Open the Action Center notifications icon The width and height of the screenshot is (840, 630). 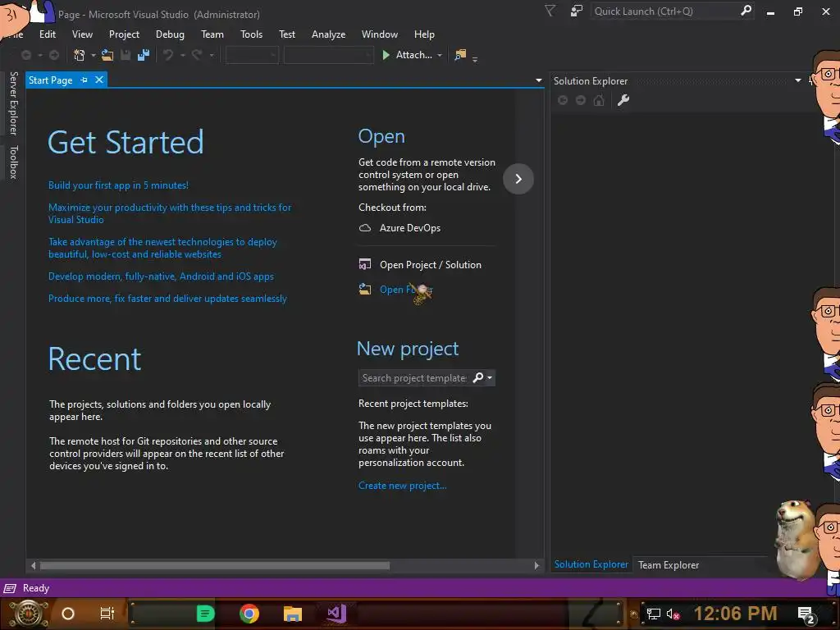[806, 614]
